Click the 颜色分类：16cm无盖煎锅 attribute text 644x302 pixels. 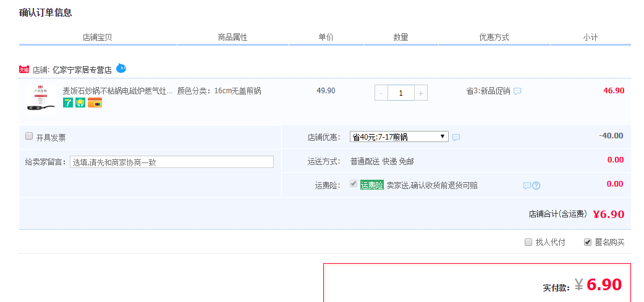pos(219,91)
